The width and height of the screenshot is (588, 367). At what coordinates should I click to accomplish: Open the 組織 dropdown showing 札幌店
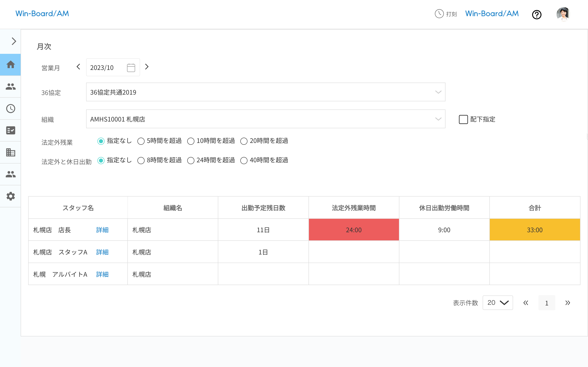pos(266,119)
